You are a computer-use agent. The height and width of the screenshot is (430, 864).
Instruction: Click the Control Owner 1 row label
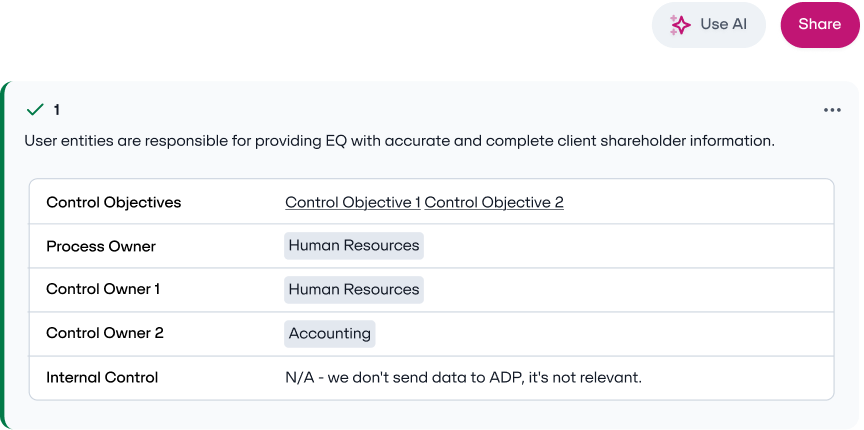tap(103, 289)
